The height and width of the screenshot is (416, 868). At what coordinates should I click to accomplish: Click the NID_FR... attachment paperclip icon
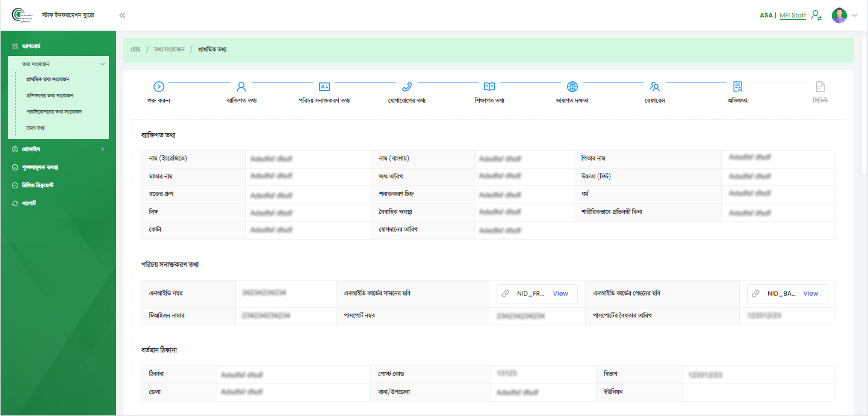pyautogui.click(x=506, y=294)
